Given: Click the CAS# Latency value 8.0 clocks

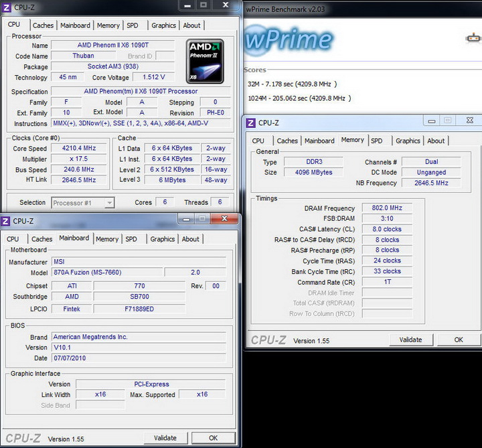Looking at the screenshot, I should coord(387,229).
